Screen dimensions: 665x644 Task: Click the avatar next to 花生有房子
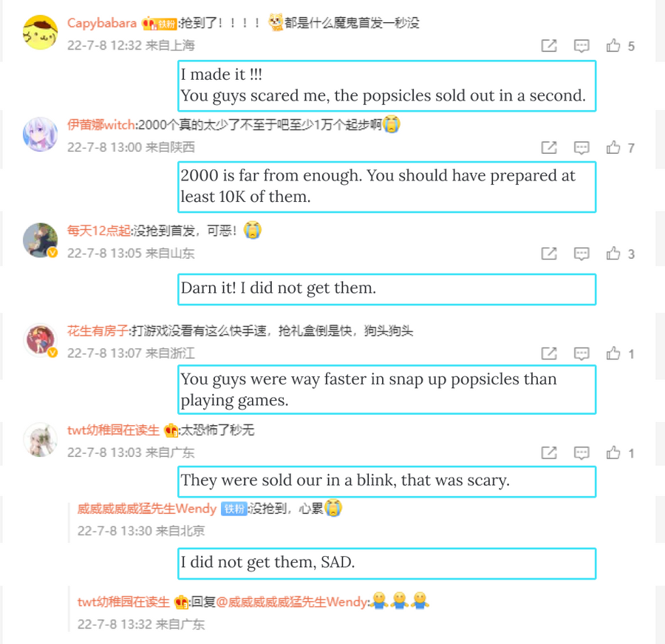click(40, 340)
